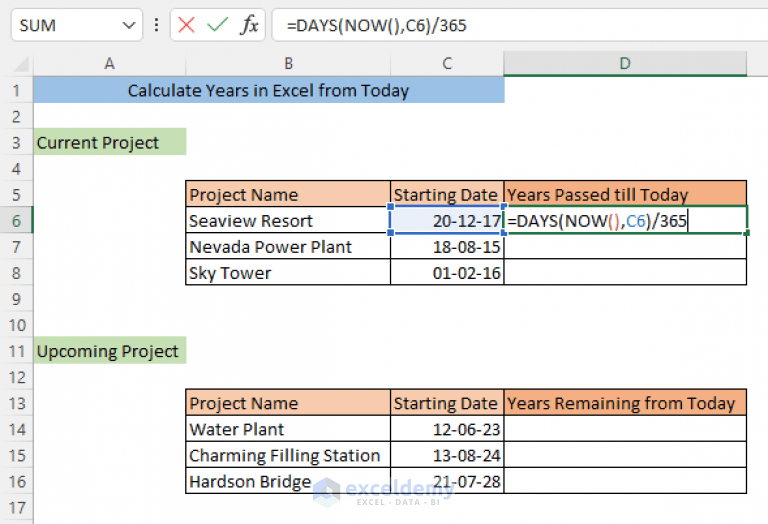
Task: Click the cell being edited with =DAYS formula
Action: coord(625,221)
